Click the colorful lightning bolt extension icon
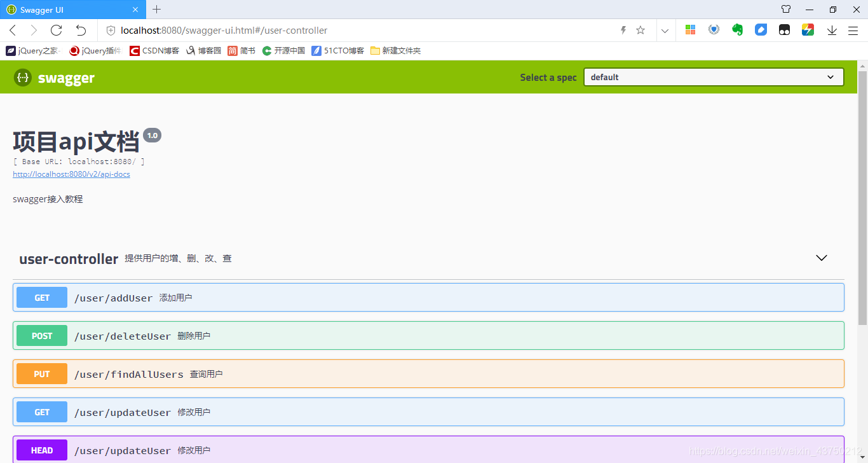The width and height of the screenshot is (868, 463). click(808, 30)
